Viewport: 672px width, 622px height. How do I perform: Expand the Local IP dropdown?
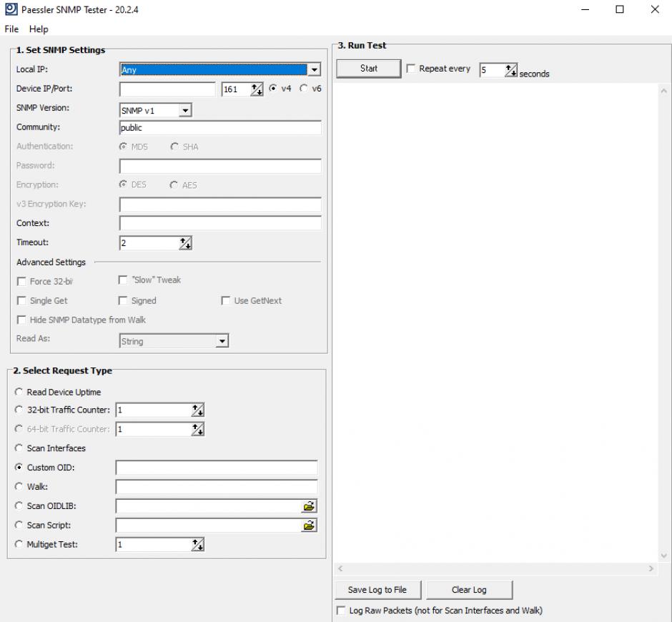[x=314, y=69]
